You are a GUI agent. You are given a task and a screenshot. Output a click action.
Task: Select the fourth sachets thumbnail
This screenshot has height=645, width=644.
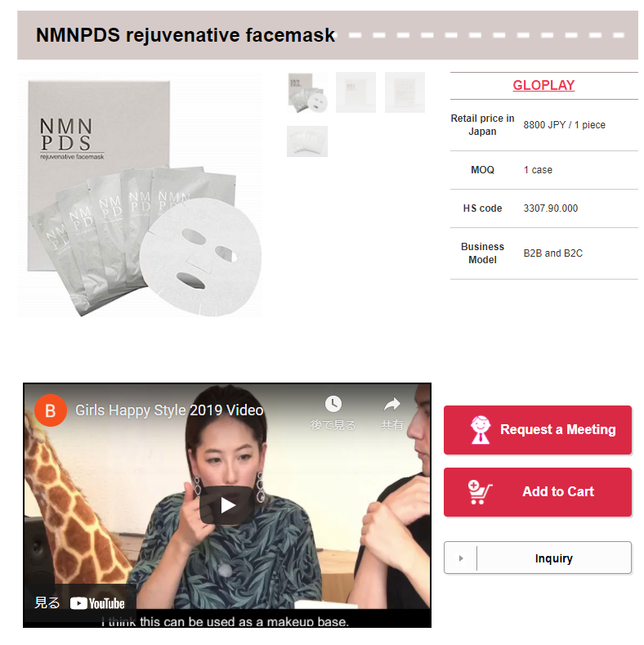point(307,141)
